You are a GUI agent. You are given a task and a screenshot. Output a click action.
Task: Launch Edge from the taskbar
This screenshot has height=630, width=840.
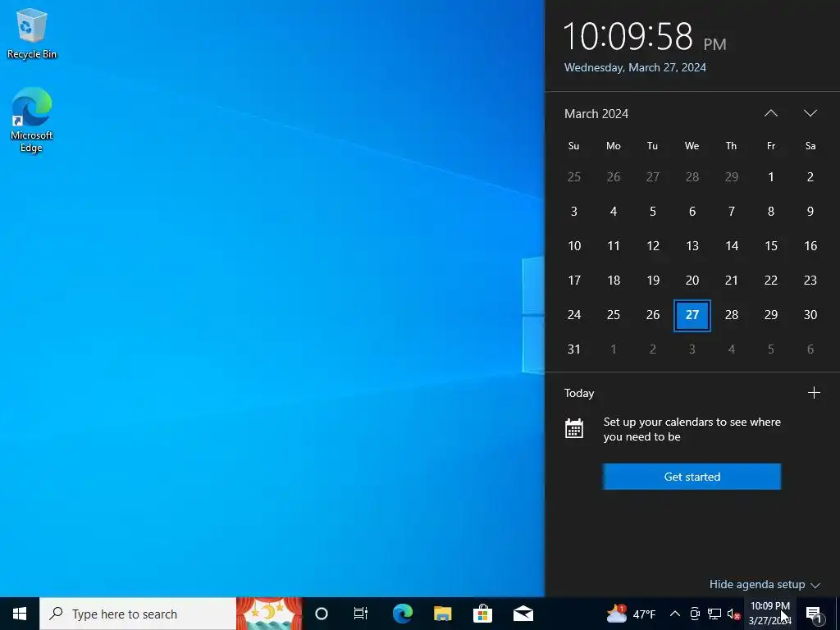click(402, 614)
